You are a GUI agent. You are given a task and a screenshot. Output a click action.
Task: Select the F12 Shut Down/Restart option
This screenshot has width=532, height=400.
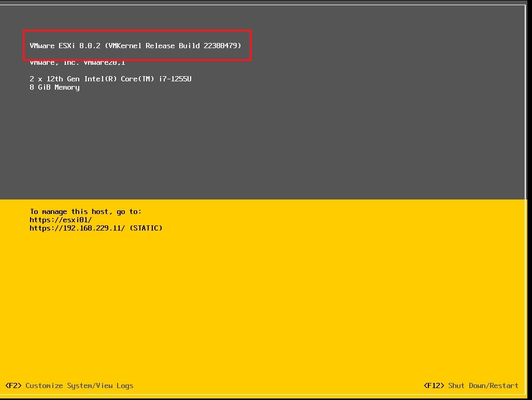pyautogui.click(x=471, y=385)
